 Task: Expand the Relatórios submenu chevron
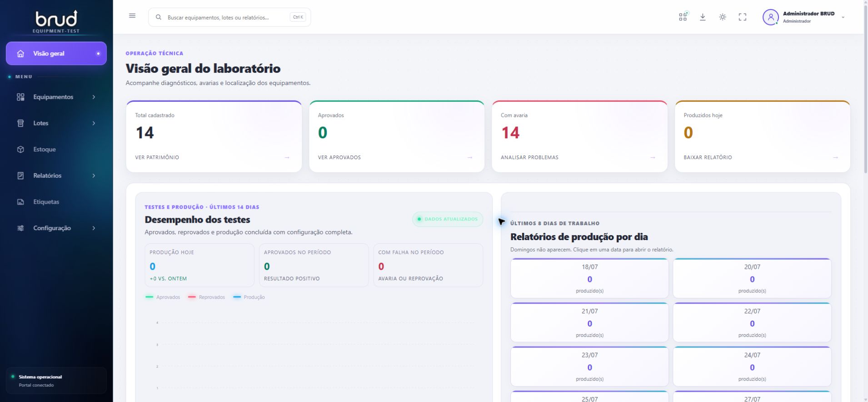(x=94, y=176)
